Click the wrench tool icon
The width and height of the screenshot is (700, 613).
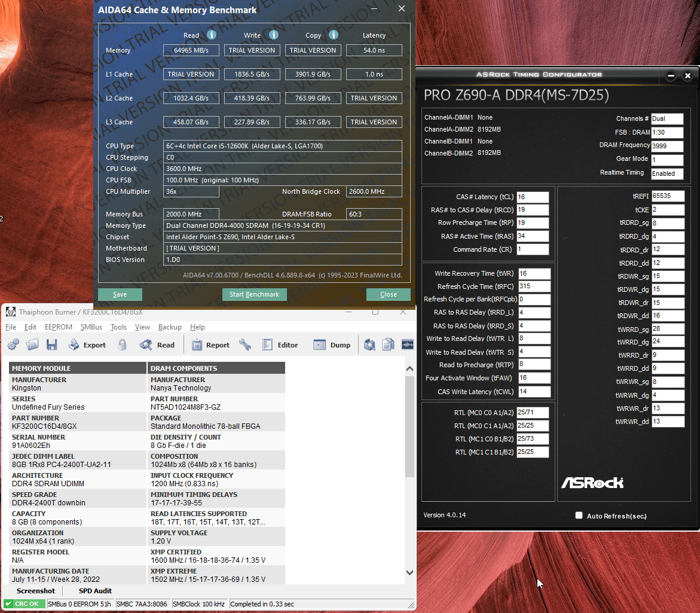pos(245,344)
